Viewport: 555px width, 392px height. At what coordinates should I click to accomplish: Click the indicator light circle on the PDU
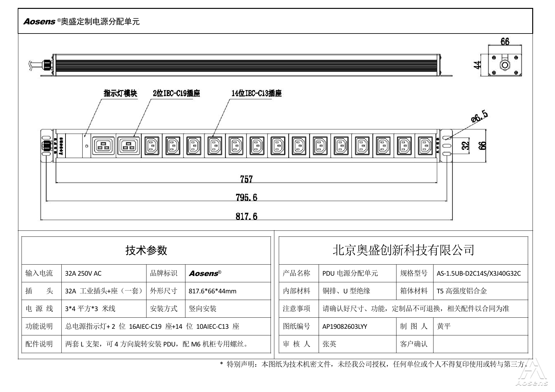(x=87, y=146)
